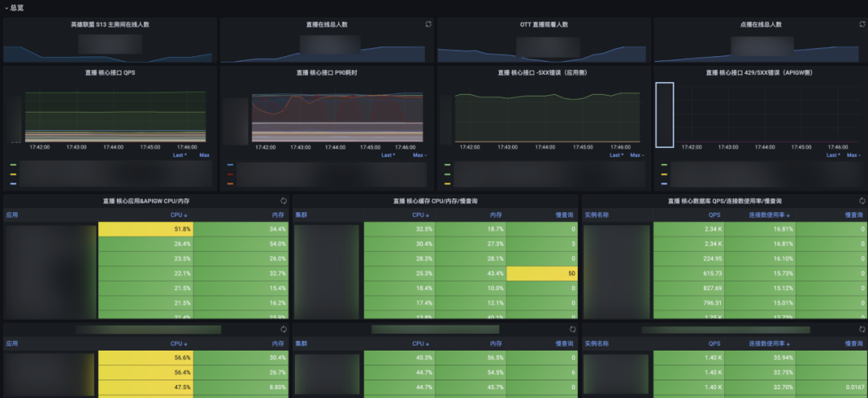Viewport: 868px width, 398px height.
Task: Sort legend by Last * in P90耗时 panel
Action: [388, 155]
